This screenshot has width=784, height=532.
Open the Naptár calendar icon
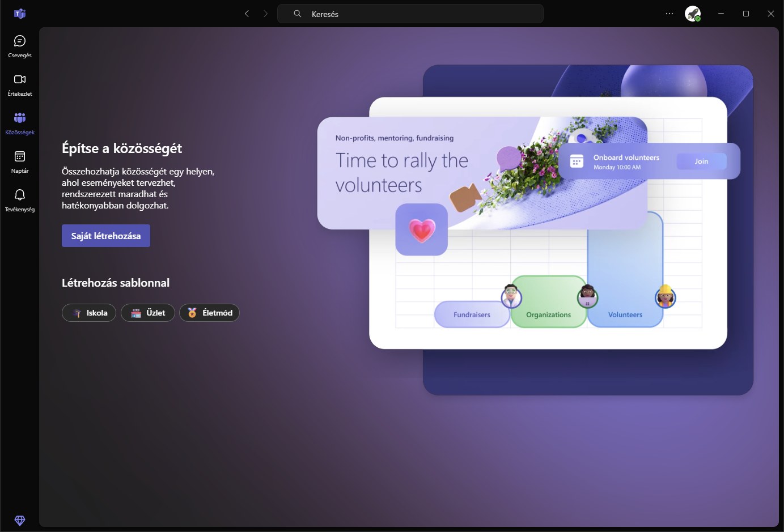pyautogui.click(x=20, y=156)
